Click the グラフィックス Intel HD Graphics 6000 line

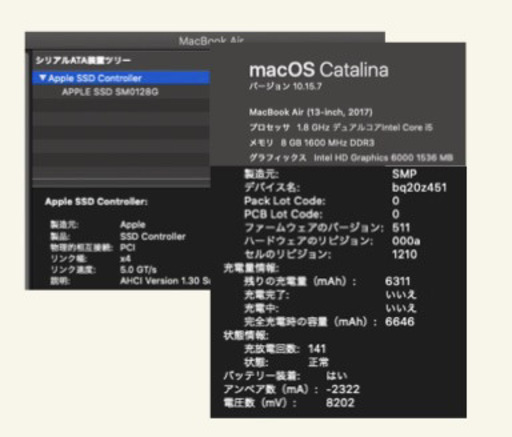(x=351, y=158)
